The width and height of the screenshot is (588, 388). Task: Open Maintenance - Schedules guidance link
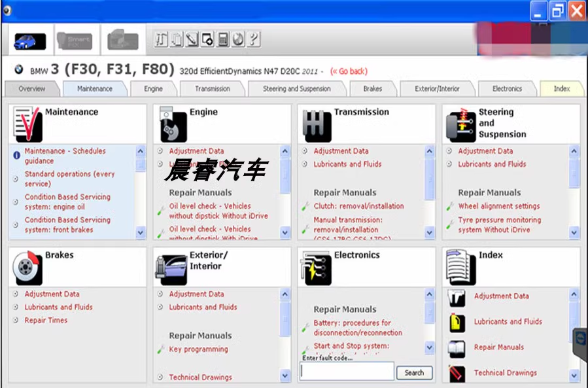(65, 156)
